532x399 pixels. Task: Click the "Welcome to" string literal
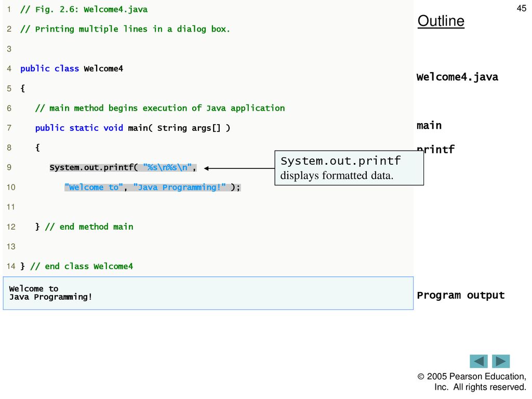point(94,187)
